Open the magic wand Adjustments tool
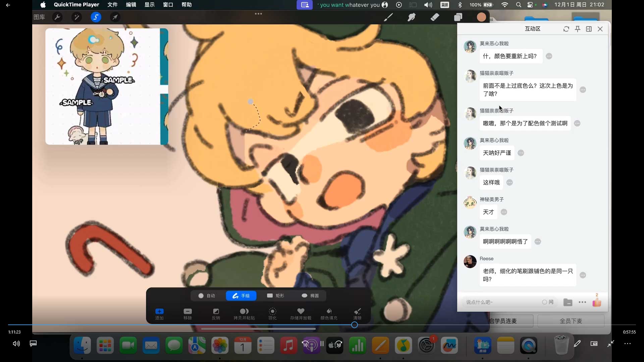This screenshot has width=644, height=362. 76,17
